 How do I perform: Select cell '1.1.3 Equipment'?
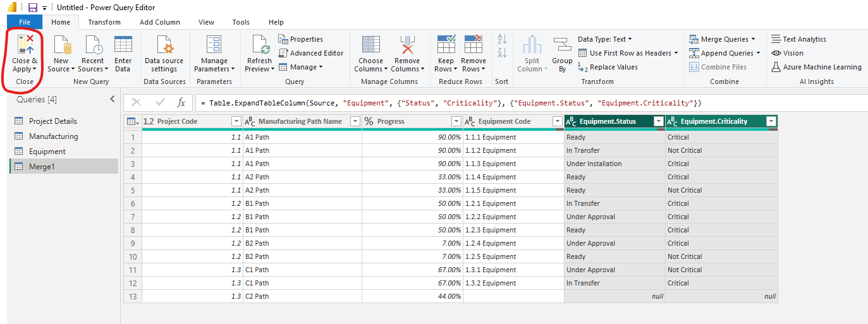pos(513,164)
